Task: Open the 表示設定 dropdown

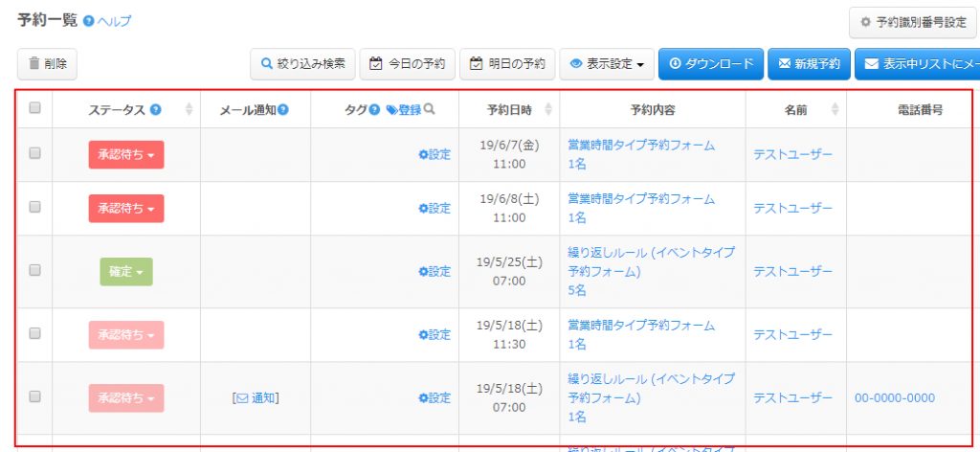Action: (x=606, y=64)
